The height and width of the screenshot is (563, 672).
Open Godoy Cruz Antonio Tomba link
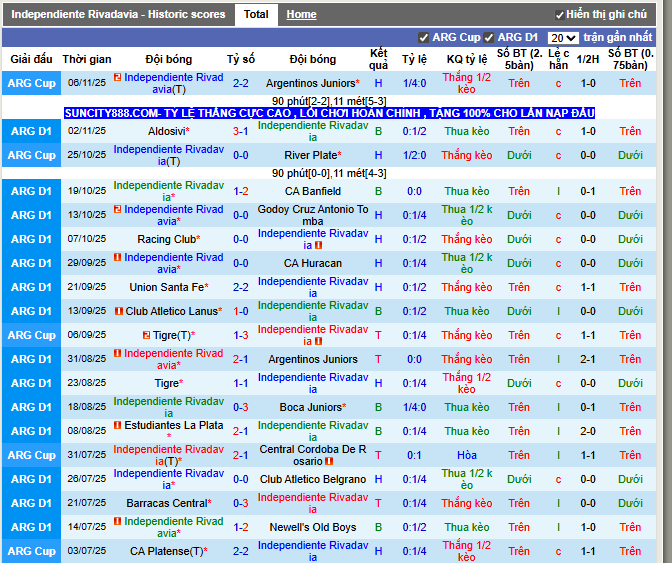tap(313, 215)
